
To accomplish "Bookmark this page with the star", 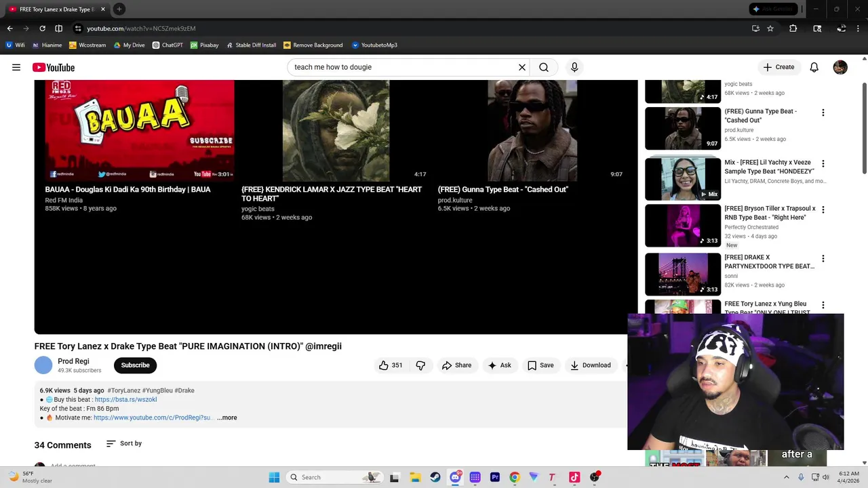I will point(770,28).
